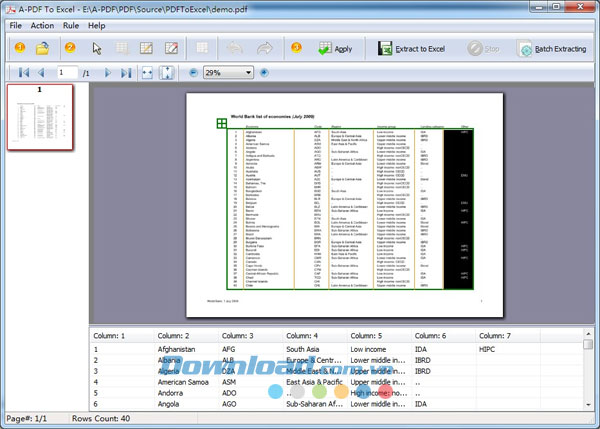The width and height of the screenshot is (600, 429).
Task: Click the Column: 5 header
Action: 379,336
